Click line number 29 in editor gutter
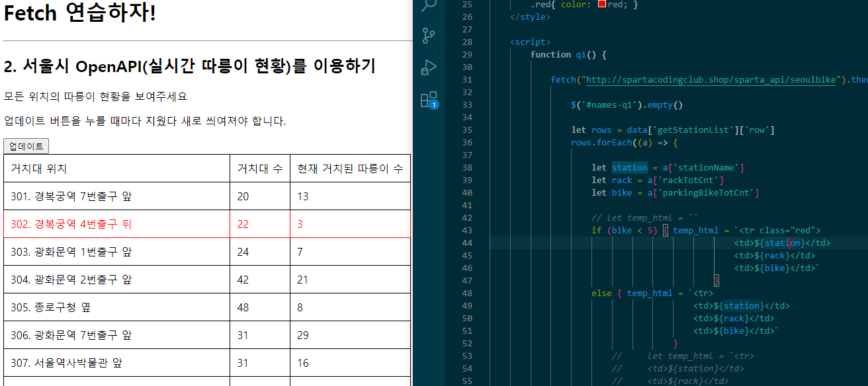 click(467, 55)
